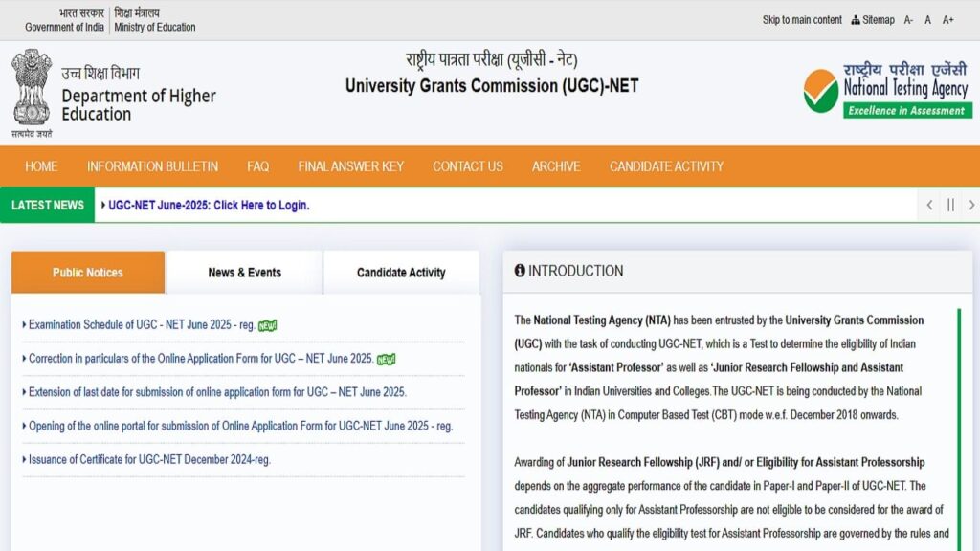Open UGC-NET June-2025 login link in ticker
The height and width of the screenshot is (551, 980).
coord(209,206)
